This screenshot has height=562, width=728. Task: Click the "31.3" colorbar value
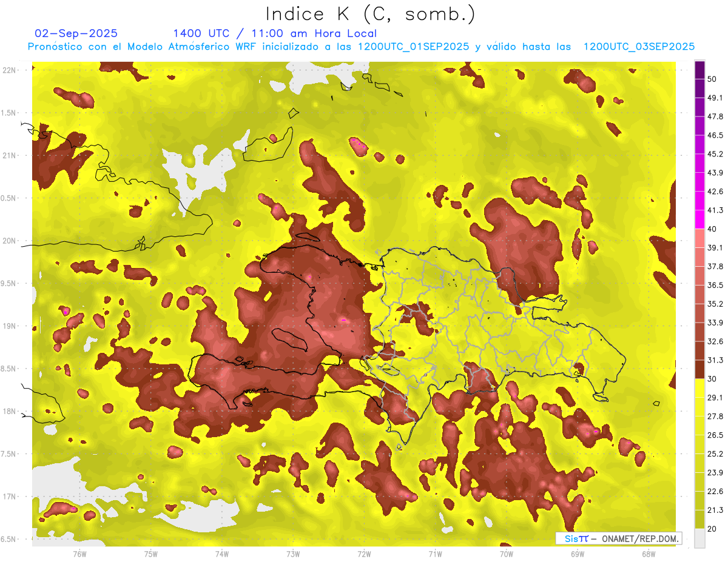point(715,360)
